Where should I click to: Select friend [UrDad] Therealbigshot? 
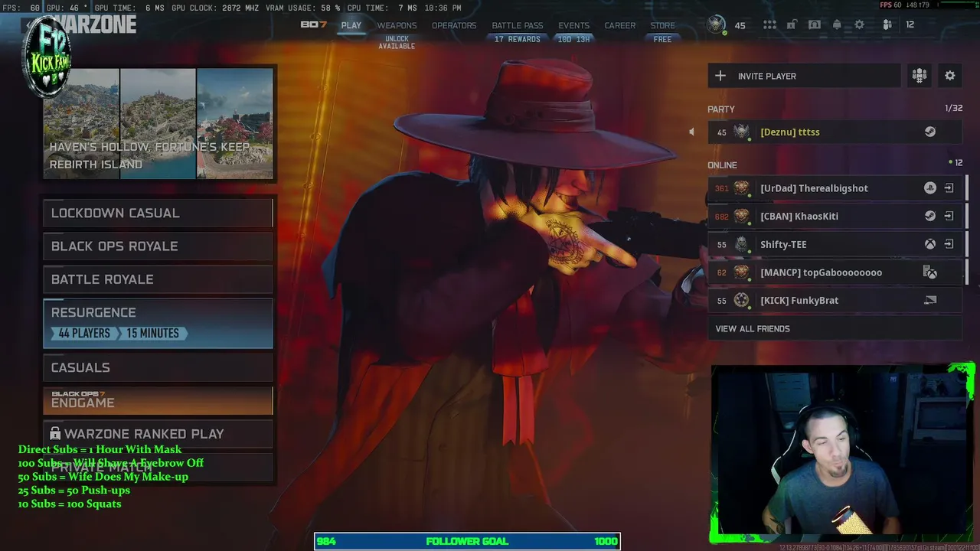[x=835, y=188]
